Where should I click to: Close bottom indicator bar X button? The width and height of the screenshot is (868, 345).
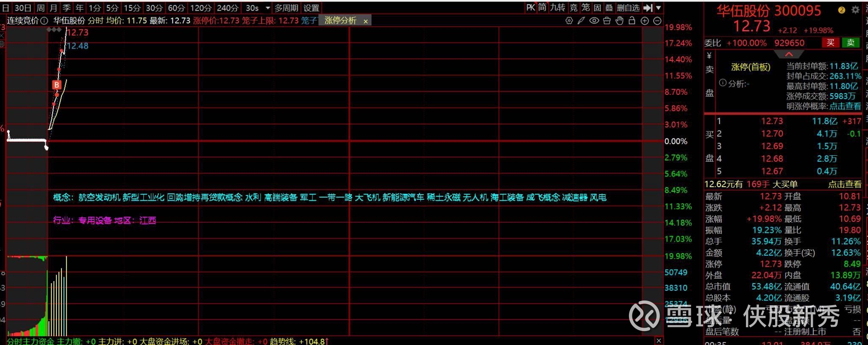659,340
